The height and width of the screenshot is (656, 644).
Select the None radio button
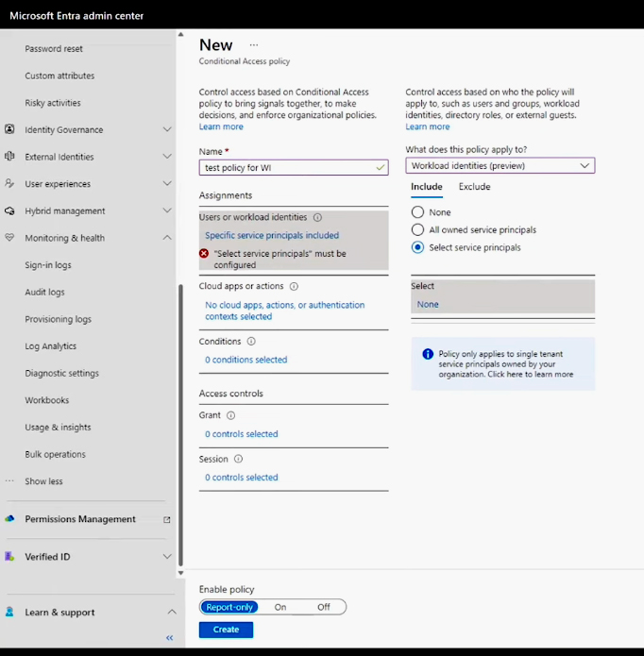[x=417, y=212]
